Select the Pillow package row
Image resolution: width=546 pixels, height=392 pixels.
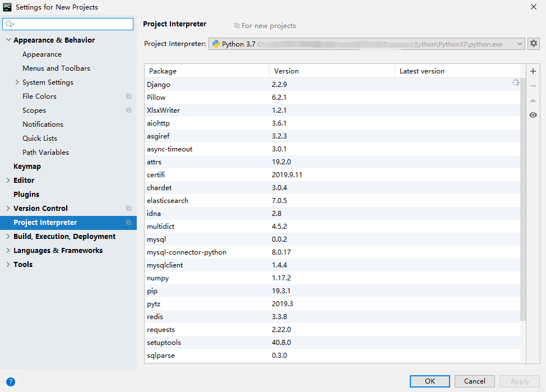pos(332,97)
